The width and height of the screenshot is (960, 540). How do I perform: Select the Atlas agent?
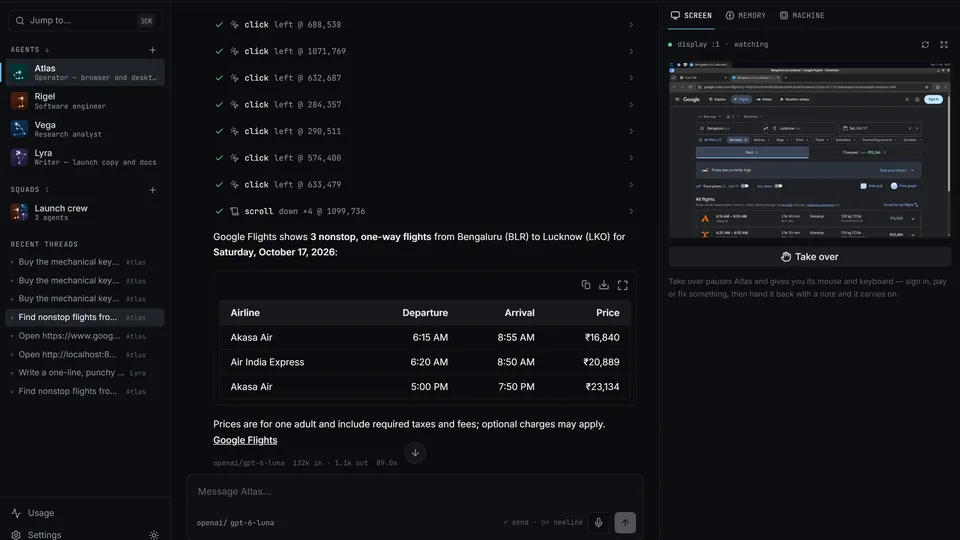click(x=84, y=72)
